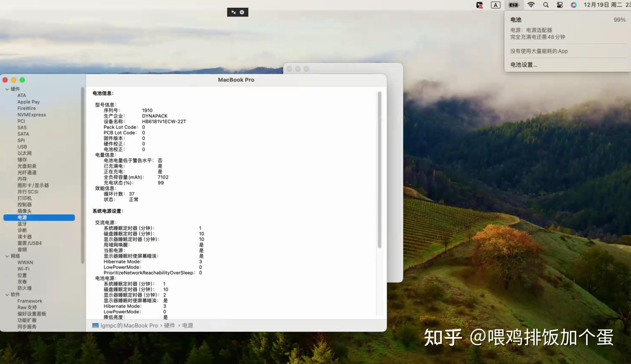
Task: Select 位置 in sidebar
Action: point(22,275)
